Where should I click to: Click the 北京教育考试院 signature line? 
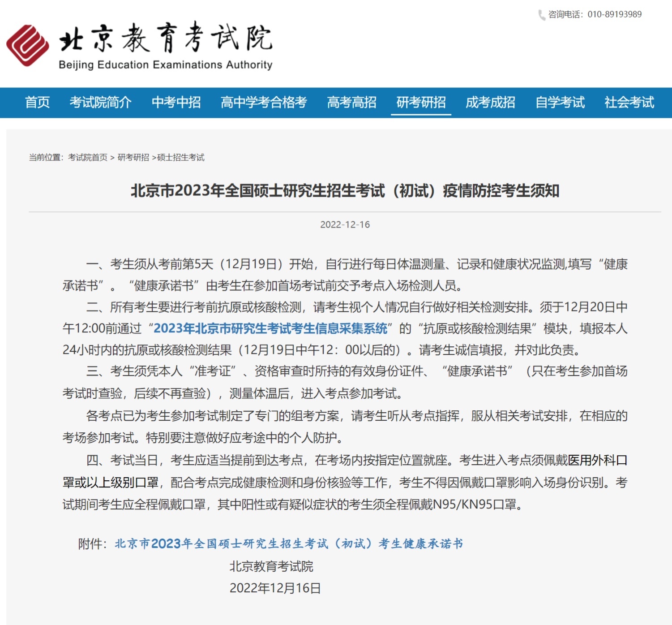click(x=271, y=567)
